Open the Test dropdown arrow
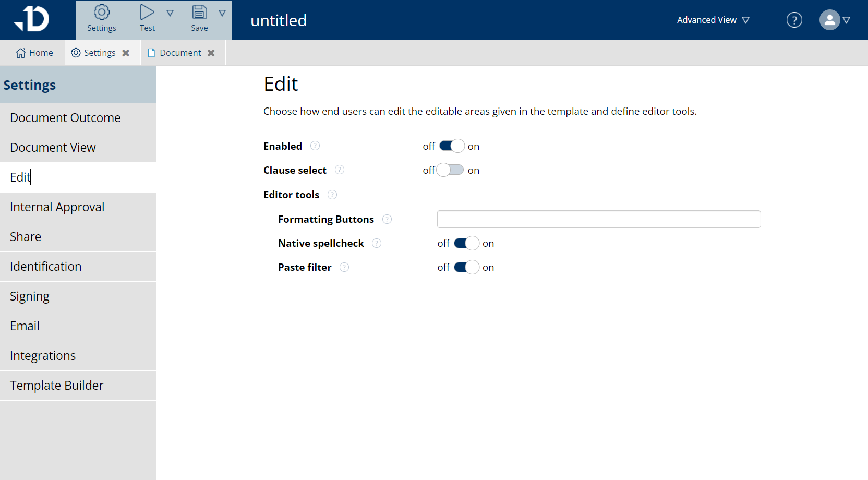This screenshot has height=480, width=868. coord(171,13)
